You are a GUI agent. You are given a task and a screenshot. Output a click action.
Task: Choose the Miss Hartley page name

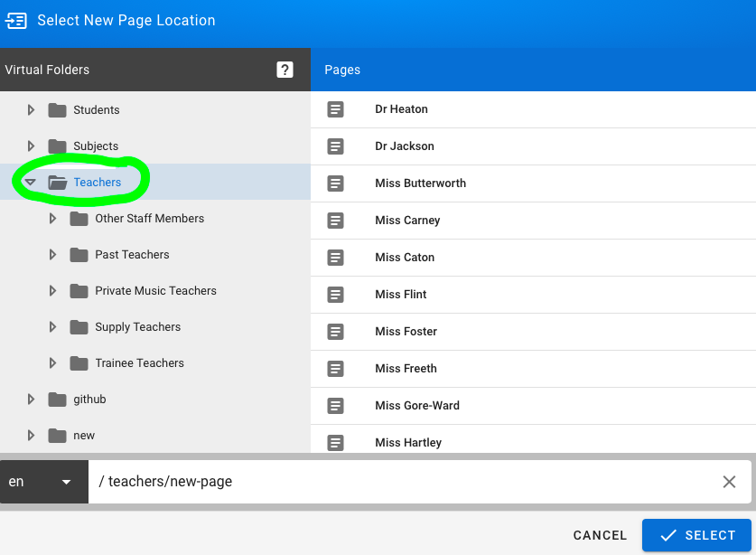[x=408, y=443]
